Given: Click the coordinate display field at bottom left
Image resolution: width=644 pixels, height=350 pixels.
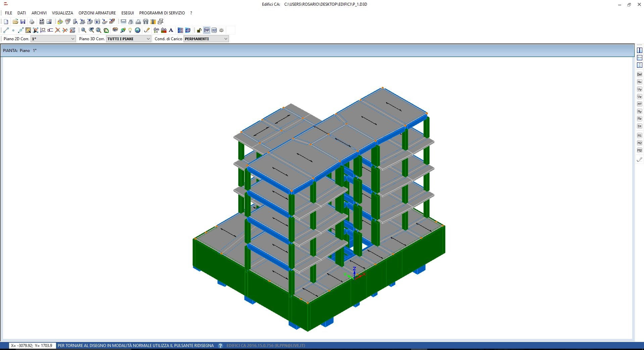Looking at the screenshot, I should pyautogui.click(x=31, y=345).
